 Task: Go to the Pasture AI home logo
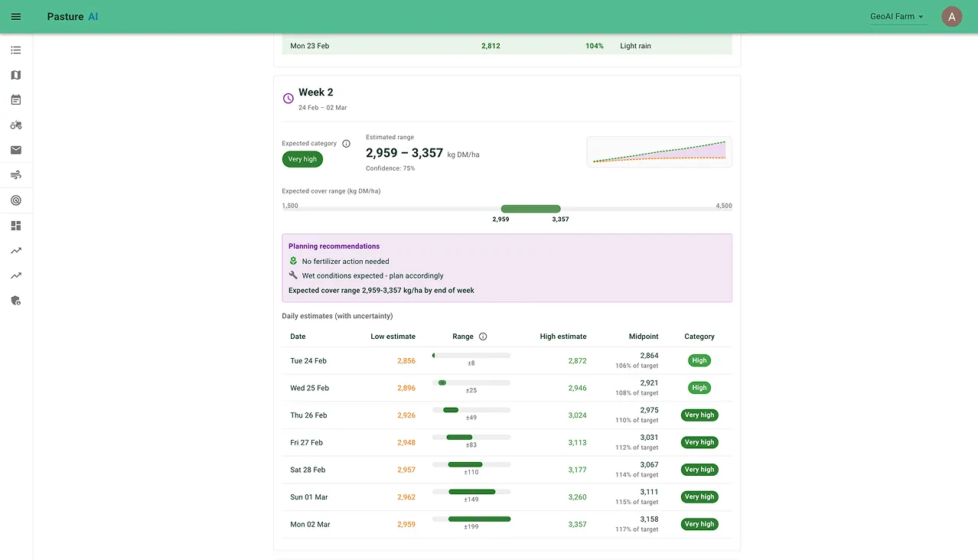73,17
